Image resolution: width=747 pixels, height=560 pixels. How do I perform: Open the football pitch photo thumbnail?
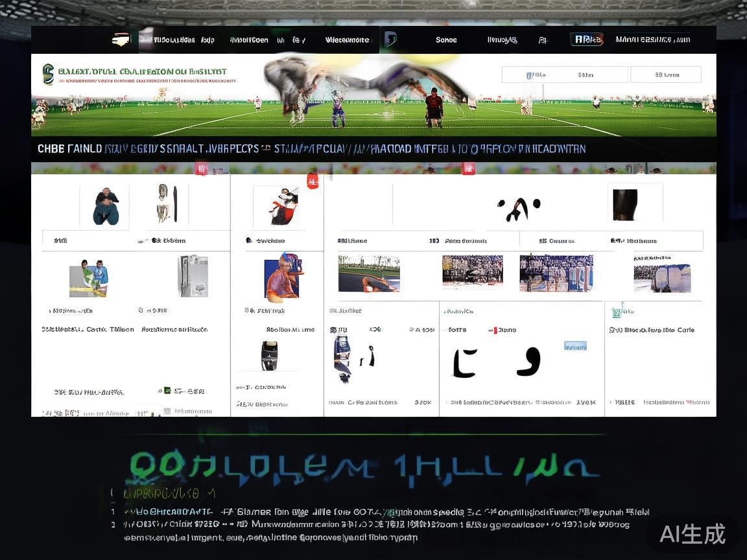368,274
